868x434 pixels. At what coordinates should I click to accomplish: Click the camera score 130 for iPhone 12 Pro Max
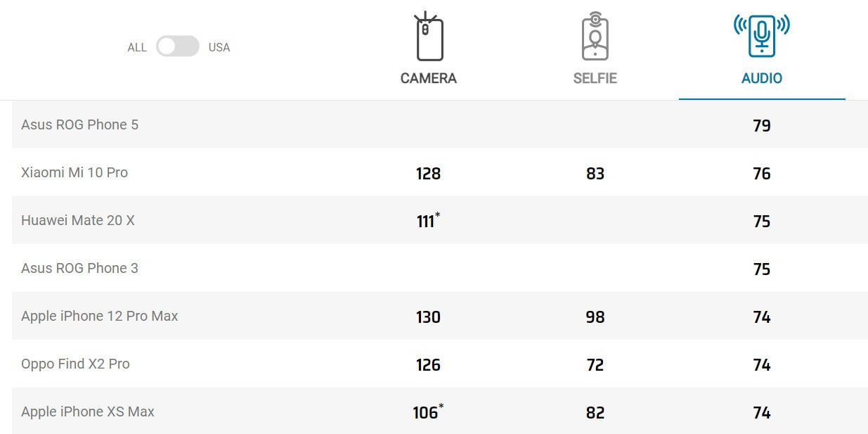(428, 317)
